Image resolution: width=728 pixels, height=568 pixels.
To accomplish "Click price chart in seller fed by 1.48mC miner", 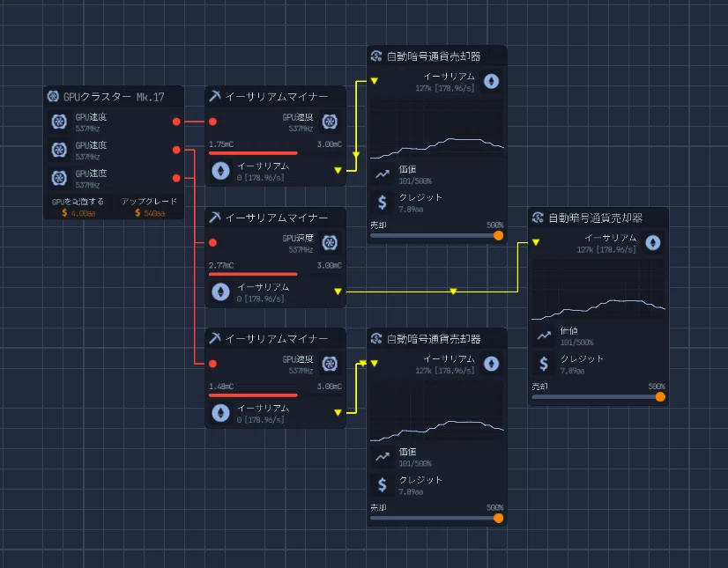I will click(437, 410).
